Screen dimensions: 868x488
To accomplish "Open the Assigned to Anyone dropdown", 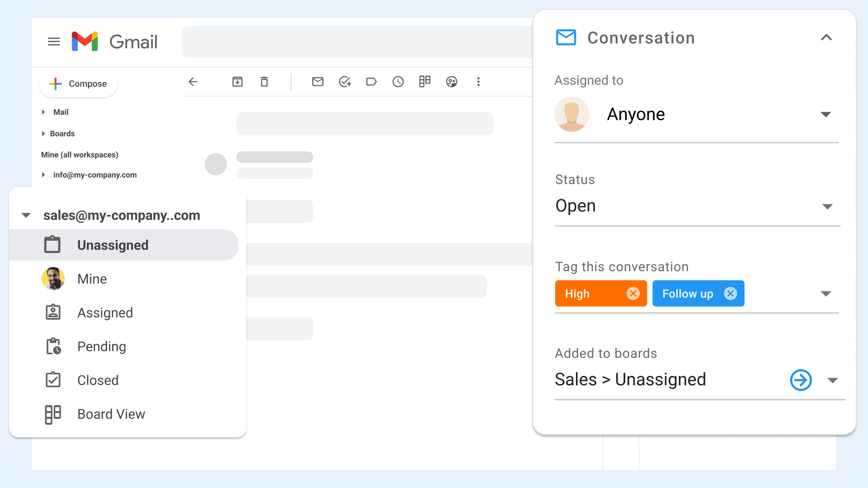I will (826, 115).
